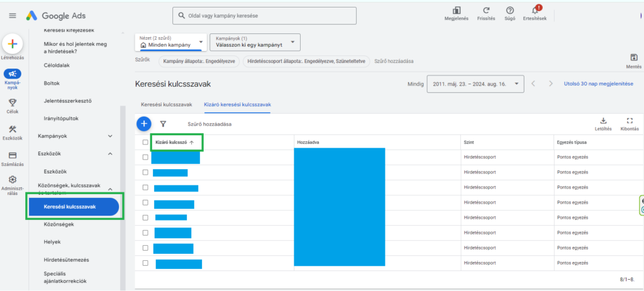Open the Minden kampány view dropdown
This screenshot has width=644, height=291.
tap(171, 42)
